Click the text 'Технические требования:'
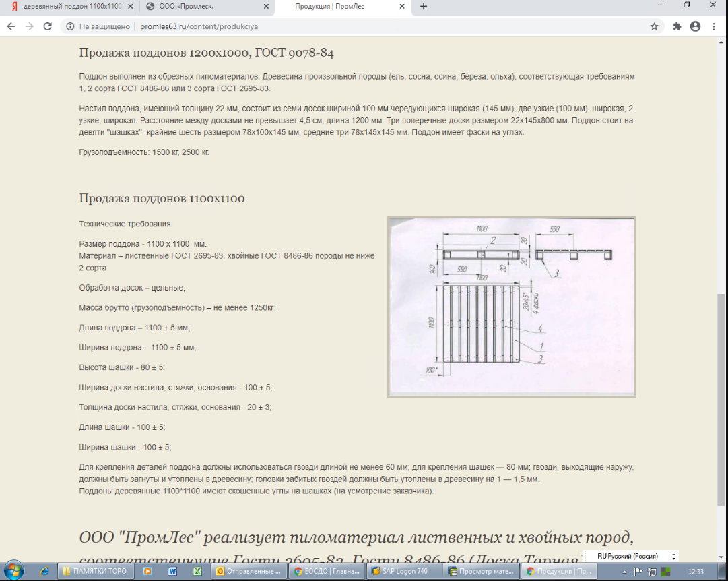728x581 pixels. 125,224
